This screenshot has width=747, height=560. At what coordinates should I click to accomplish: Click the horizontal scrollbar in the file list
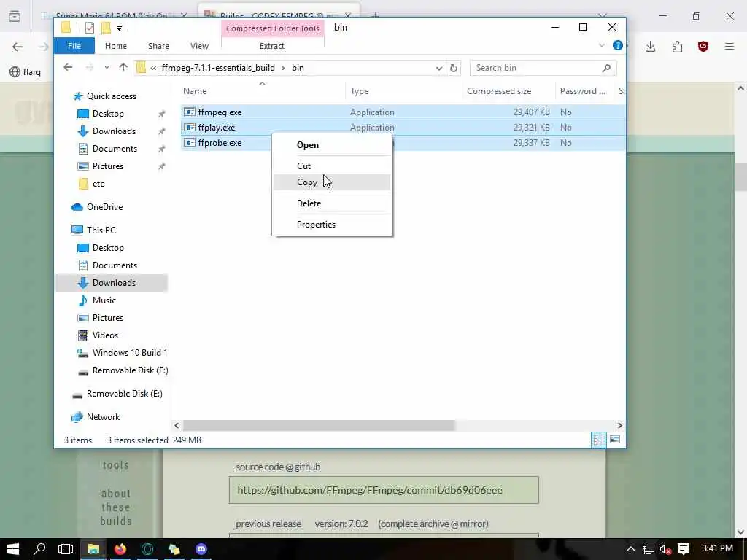click(x=319, y=425)
